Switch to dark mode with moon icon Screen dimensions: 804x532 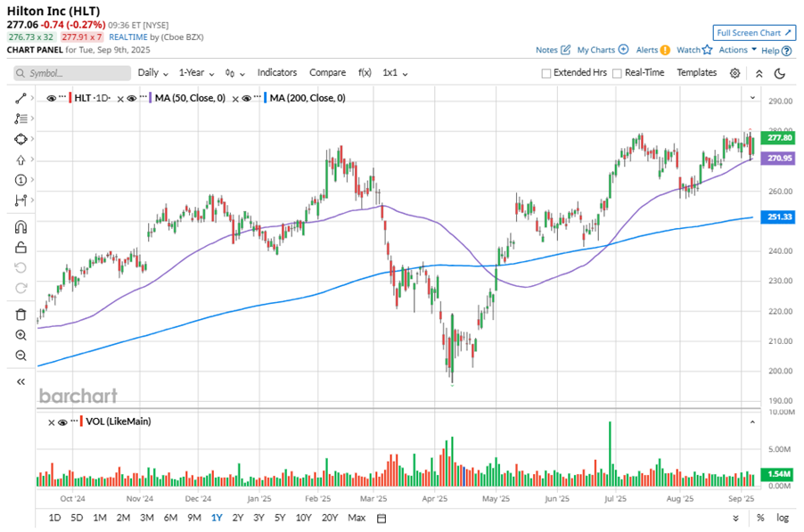pos(780,73)
